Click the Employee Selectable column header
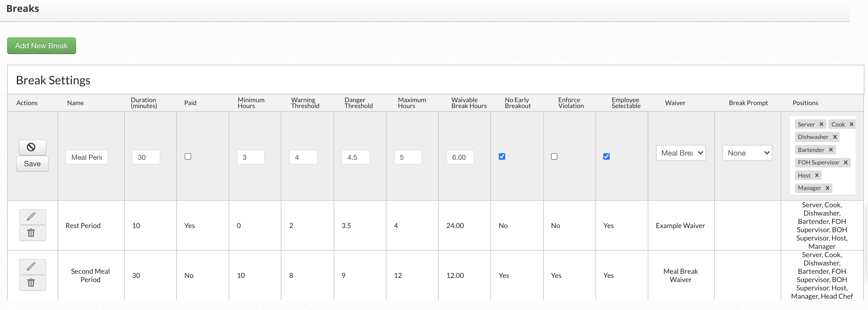868x310 pixels. (x=626, y=103)
